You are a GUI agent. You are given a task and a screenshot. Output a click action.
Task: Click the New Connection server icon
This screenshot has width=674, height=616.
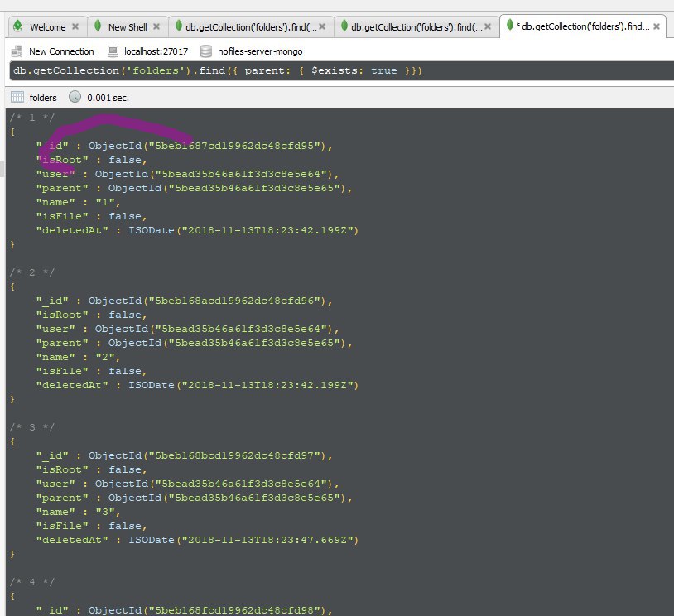coord(17,51)
